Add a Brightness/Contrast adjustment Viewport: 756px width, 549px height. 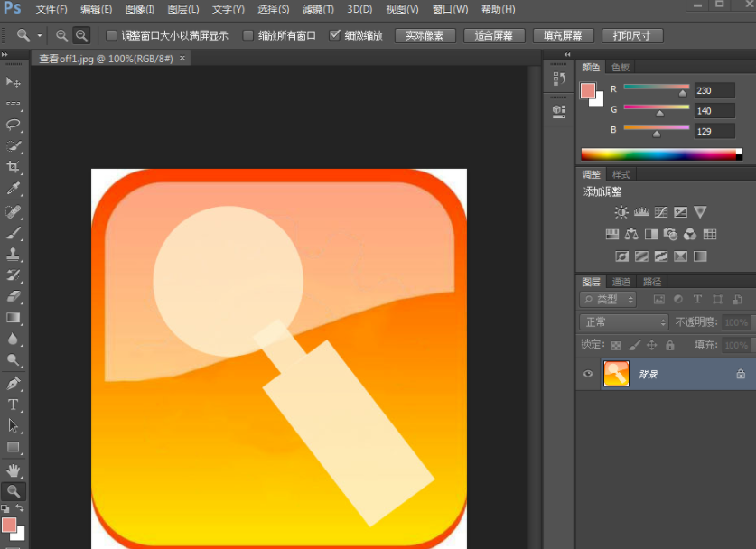coord(621,212)
